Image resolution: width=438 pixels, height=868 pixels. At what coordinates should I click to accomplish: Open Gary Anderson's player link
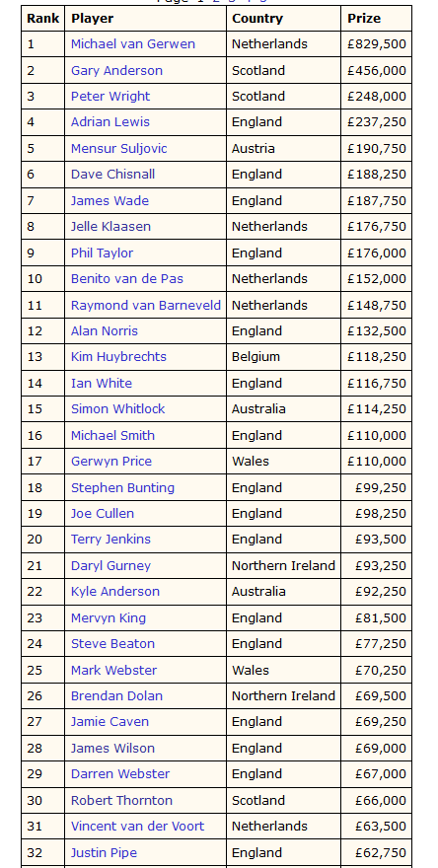point(116,71)
